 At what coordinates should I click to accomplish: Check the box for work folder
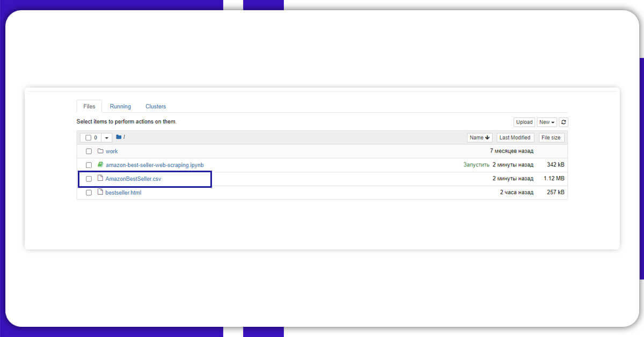(x=89, y=151)
